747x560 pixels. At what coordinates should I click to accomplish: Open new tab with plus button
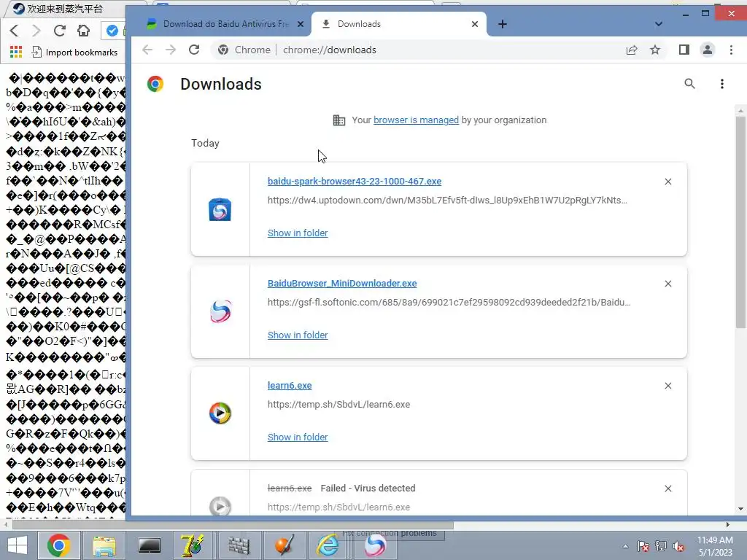pyautogui.click(x=503, y=24)
